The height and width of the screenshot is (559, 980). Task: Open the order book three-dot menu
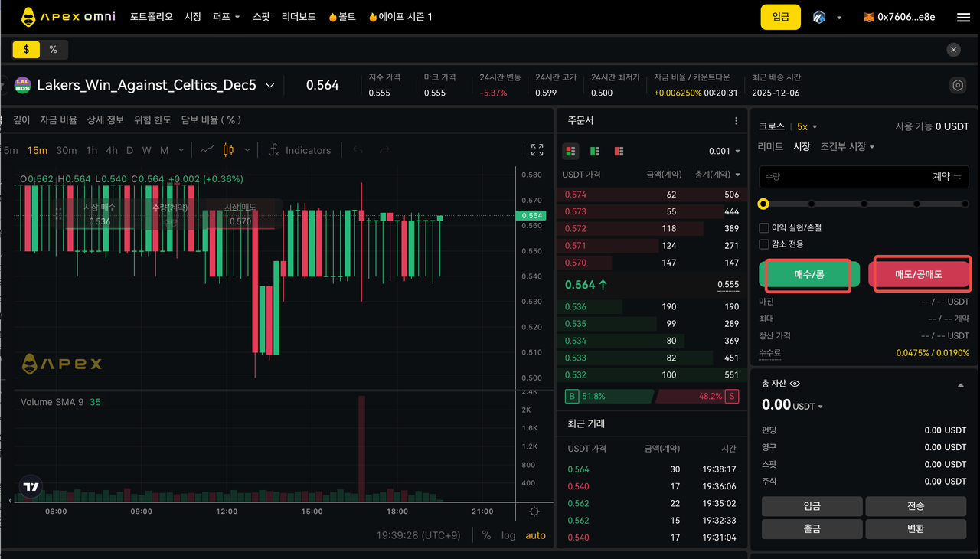pos(736,121)
